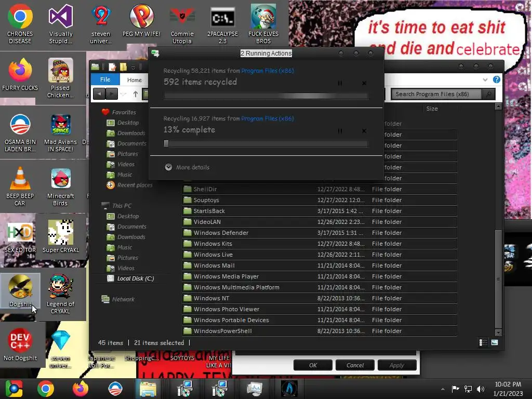Click Cancel in the background dialog

(x=355, y=365)
